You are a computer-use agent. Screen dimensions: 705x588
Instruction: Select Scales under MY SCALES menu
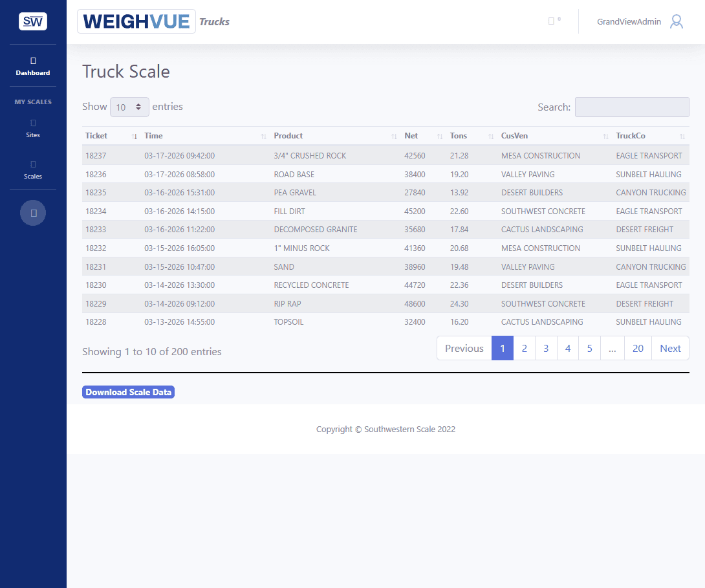pos(32,169)
